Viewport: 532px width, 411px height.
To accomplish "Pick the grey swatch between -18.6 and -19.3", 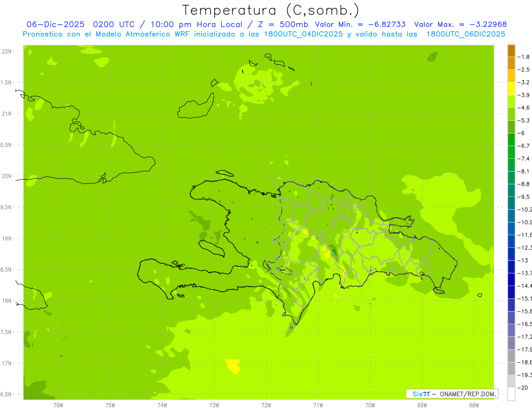I will click(511, 369).
